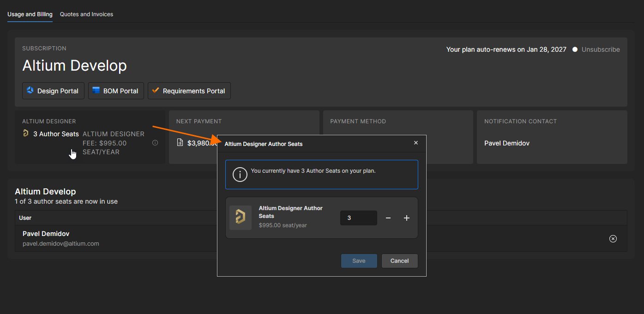Click the $995.00 seat/year price text

pyautogui.click(x=283, y=225)
